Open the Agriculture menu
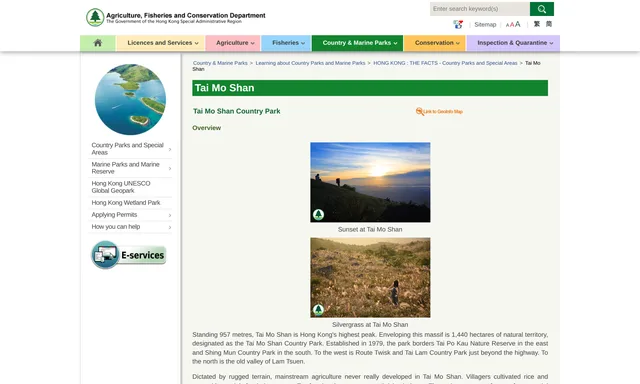This screenshot has width=640, height=384. point(233,43)
